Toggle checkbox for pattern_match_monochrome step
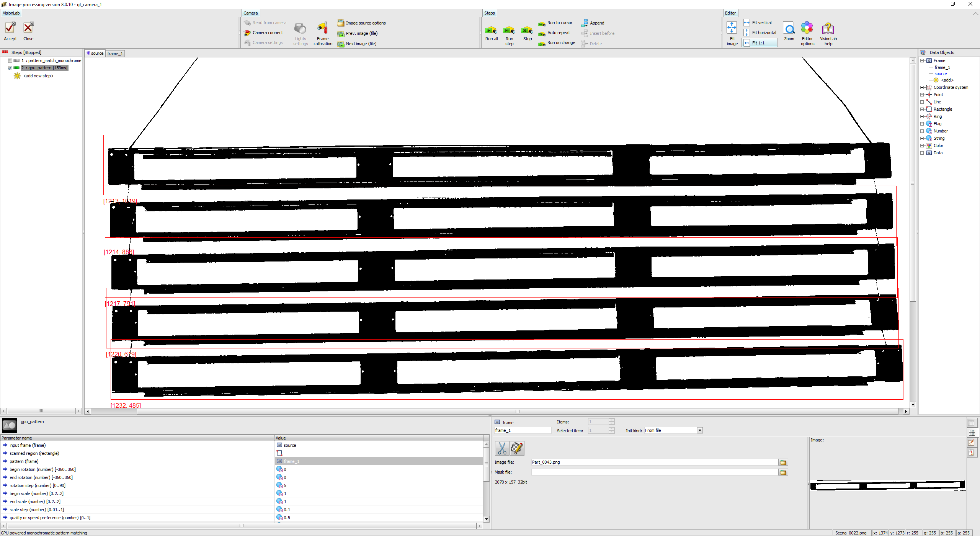 tap(10, 60)
